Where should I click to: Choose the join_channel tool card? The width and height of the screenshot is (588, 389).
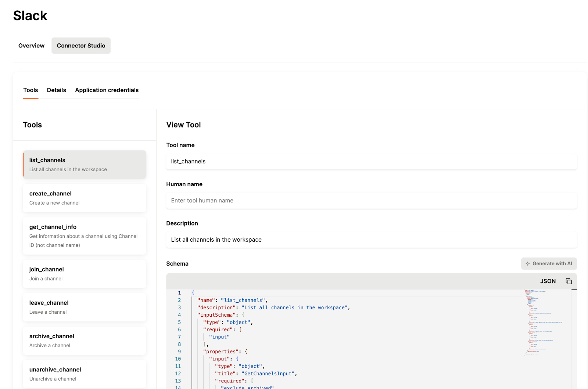[85, 274]
